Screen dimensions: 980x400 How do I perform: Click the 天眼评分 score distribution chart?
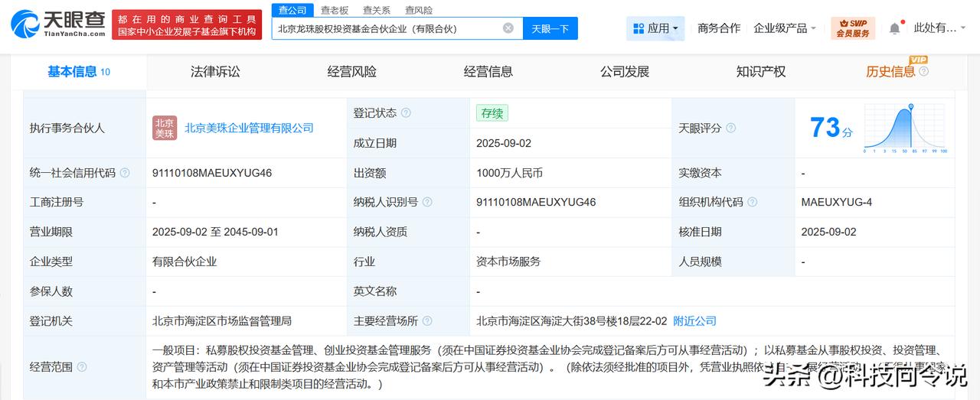click(x=906, y=128)
